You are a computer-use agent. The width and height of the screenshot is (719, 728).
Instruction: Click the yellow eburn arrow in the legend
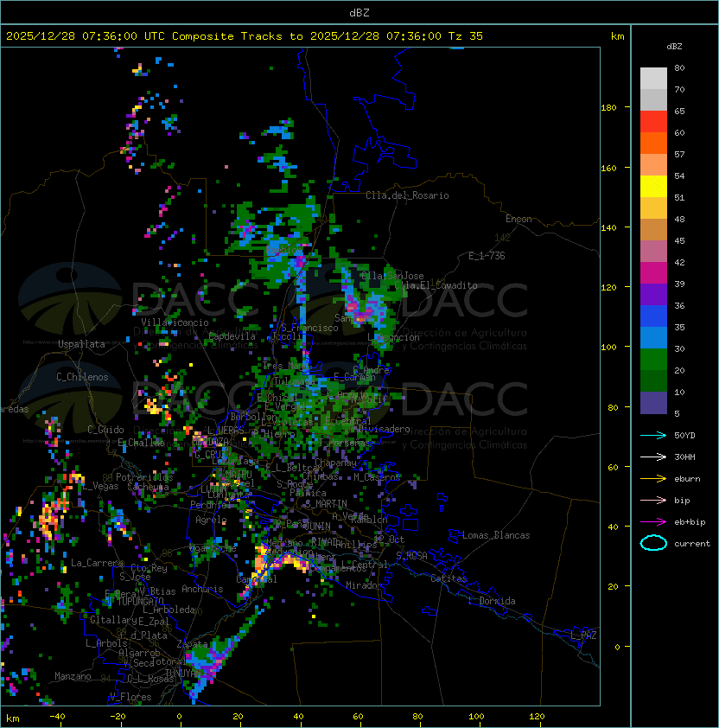tap(653, 479)
